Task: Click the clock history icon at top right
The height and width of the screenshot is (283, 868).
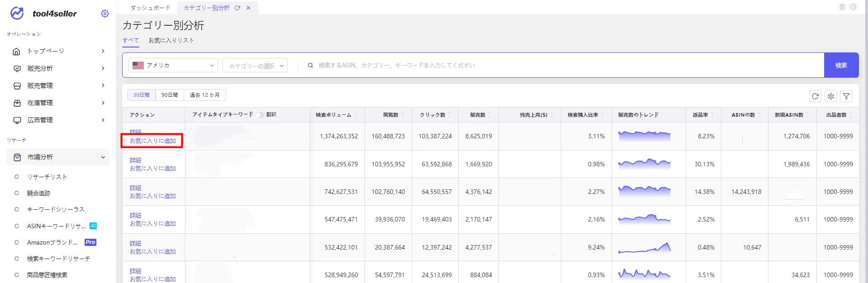Action: point(853,7)
